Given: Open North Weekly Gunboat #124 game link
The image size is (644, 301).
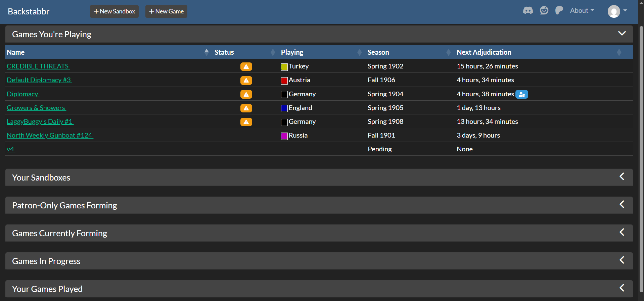Looking at the screenshot, I should [50, 136].
